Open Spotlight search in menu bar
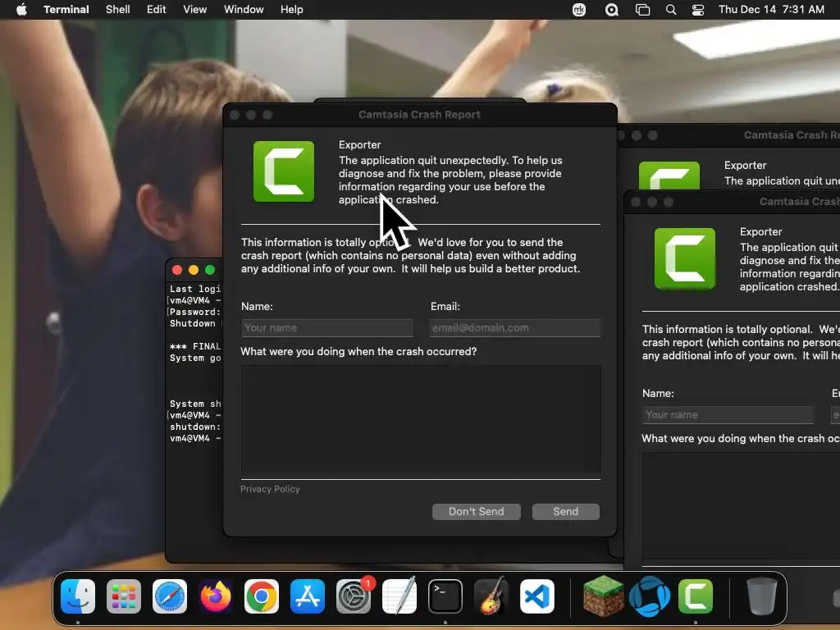The image size is (840, 630). (x=671, y=10)
